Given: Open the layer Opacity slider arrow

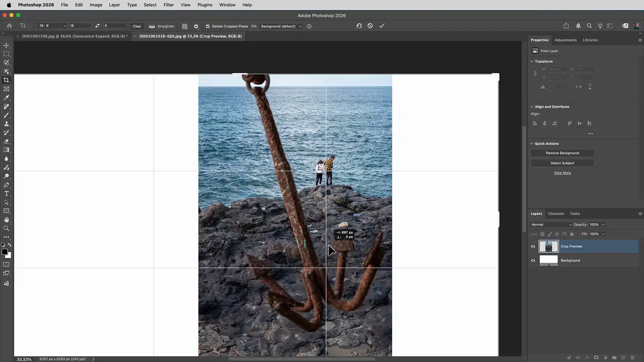Looking at the screenshot, I should point(603,224).
